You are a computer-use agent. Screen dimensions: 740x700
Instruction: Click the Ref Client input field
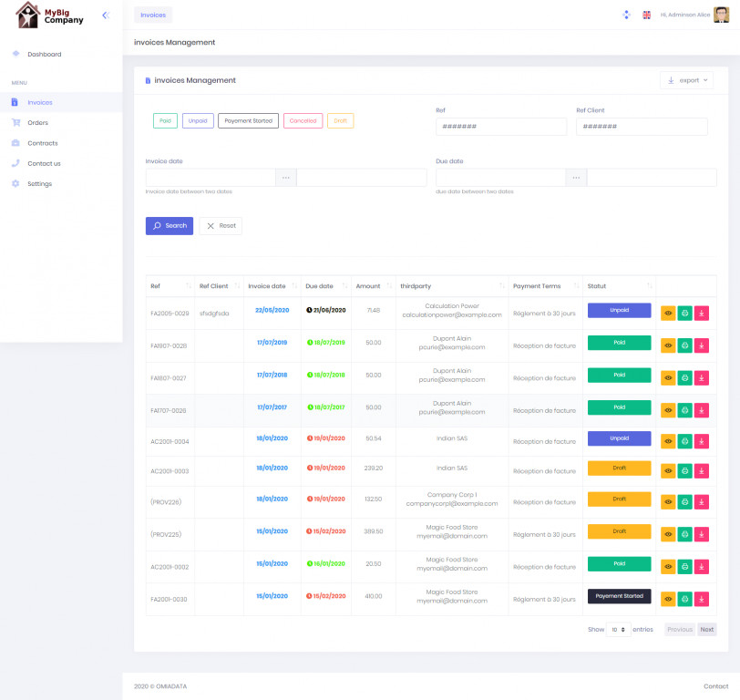coord(646,127)
